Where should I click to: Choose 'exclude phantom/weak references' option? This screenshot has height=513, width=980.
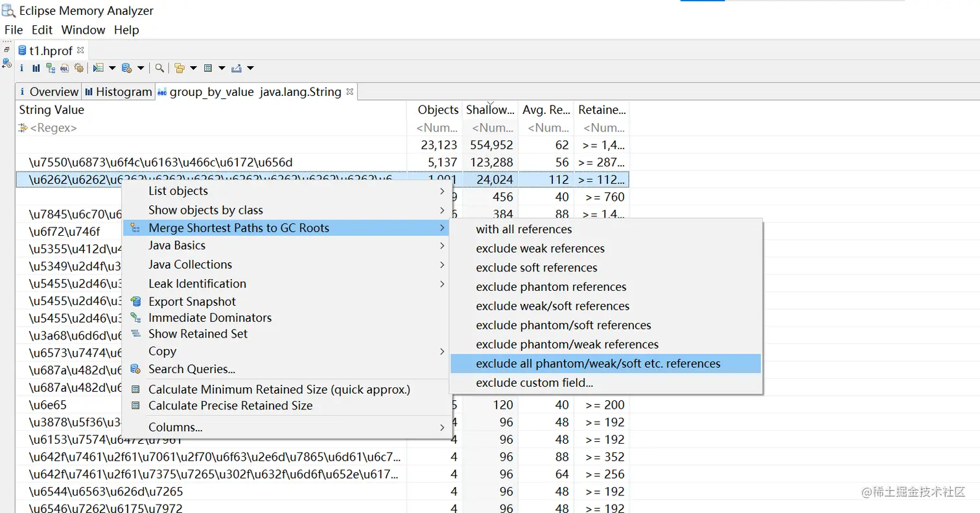(606, 345)
